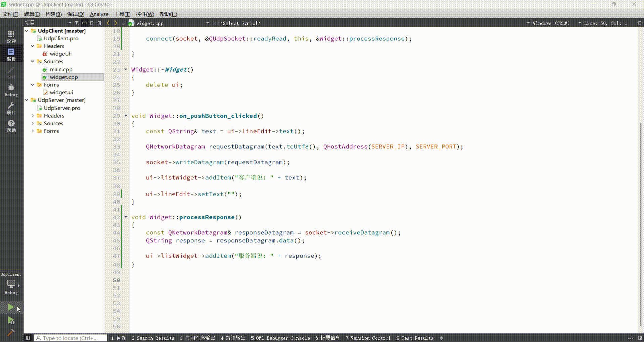644x342 pixels.
Task: Open the UdpClient Debug kit selector
Action: 11,284
